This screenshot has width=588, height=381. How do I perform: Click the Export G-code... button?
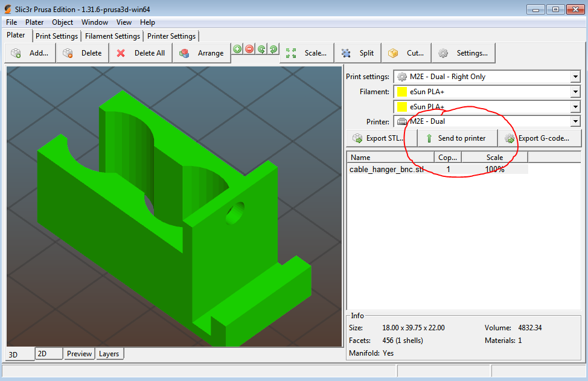tap(539, 138)
